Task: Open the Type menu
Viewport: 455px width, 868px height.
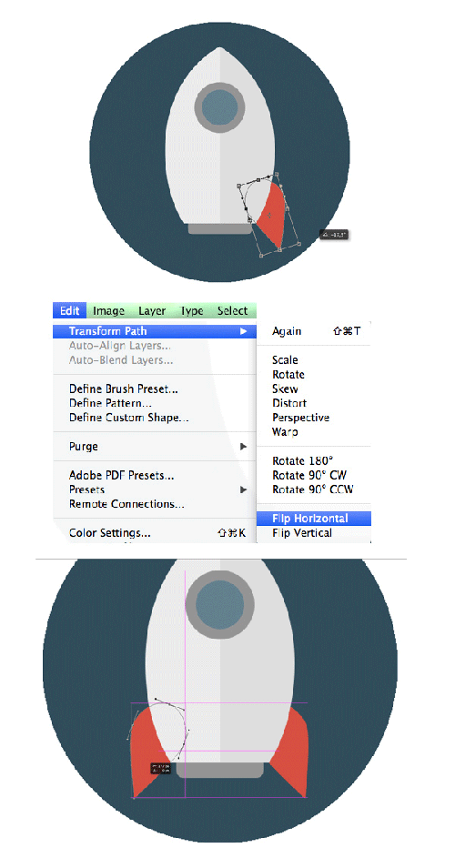Action: (191, 310)
